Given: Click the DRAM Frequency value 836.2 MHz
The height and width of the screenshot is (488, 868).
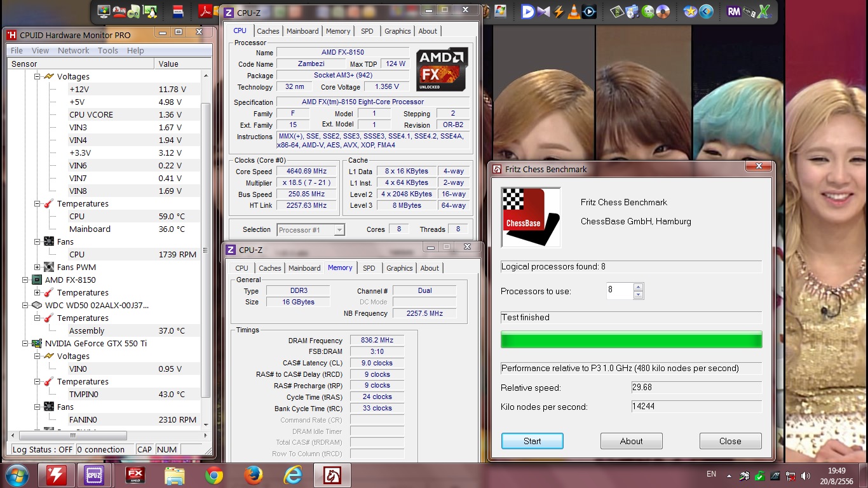Looking at the screenshot, I should click(377, 341).
